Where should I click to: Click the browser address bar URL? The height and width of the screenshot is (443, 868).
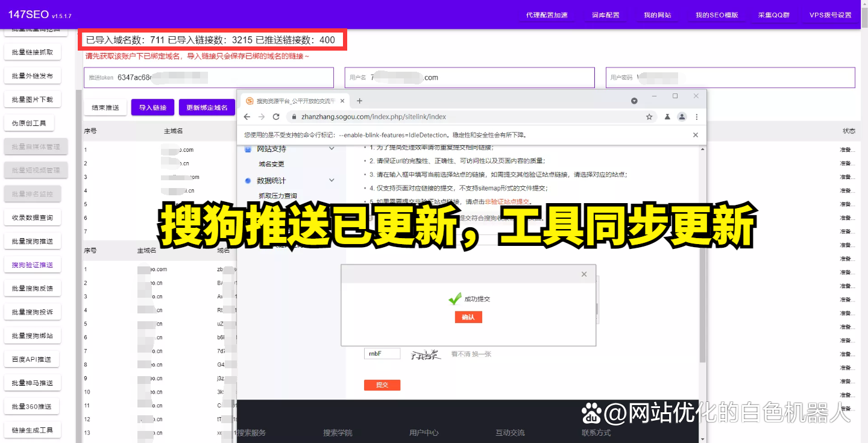click(x=374, y=116)
